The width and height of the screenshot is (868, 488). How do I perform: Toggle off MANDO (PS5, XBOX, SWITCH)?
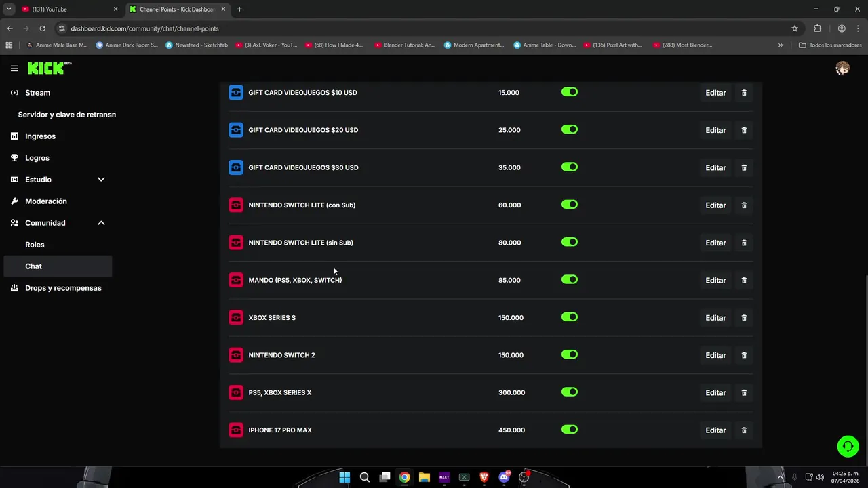pyautogui.click(x=570, y=279)
